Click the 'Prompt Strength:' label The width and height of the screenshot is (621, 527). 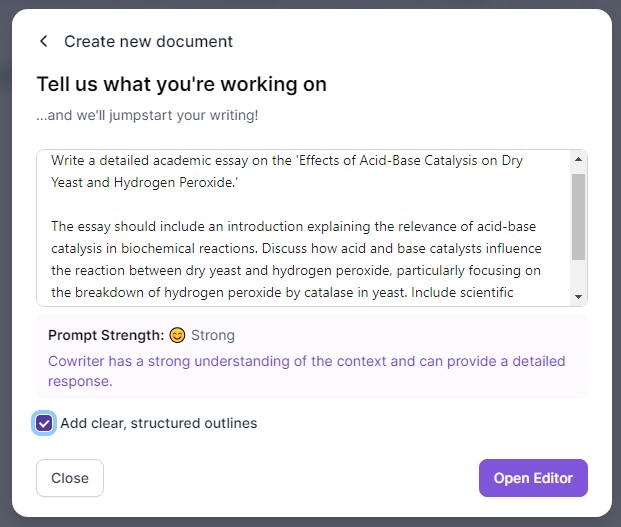(106, 335)
